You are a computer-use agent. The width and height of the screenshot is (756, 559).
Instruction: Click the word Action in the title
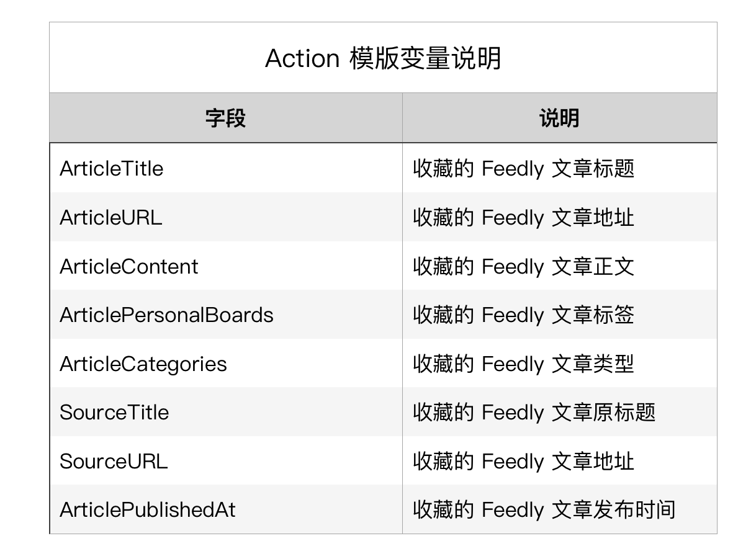pos(302,59)
